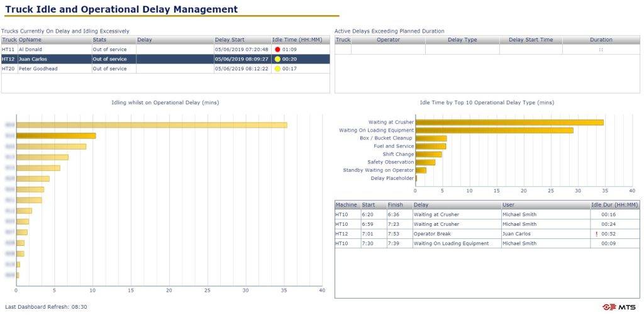Select the Operator Break delay cell

[x=457, y=234]
